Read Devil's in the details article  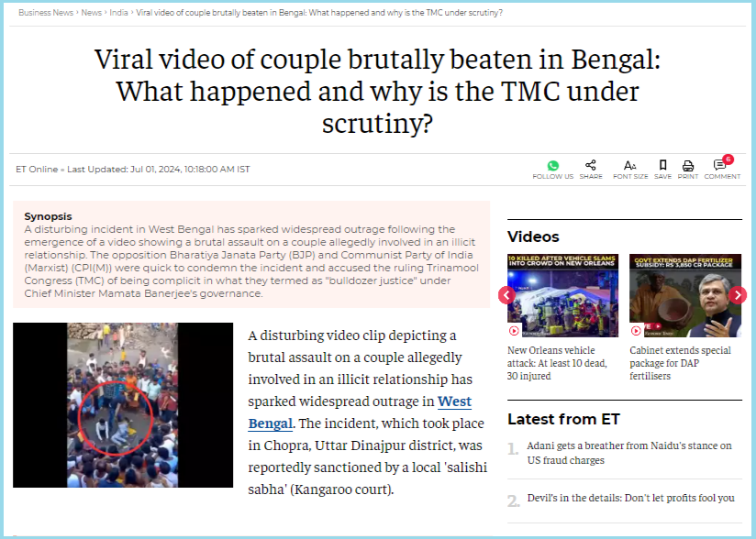(630, 498)
